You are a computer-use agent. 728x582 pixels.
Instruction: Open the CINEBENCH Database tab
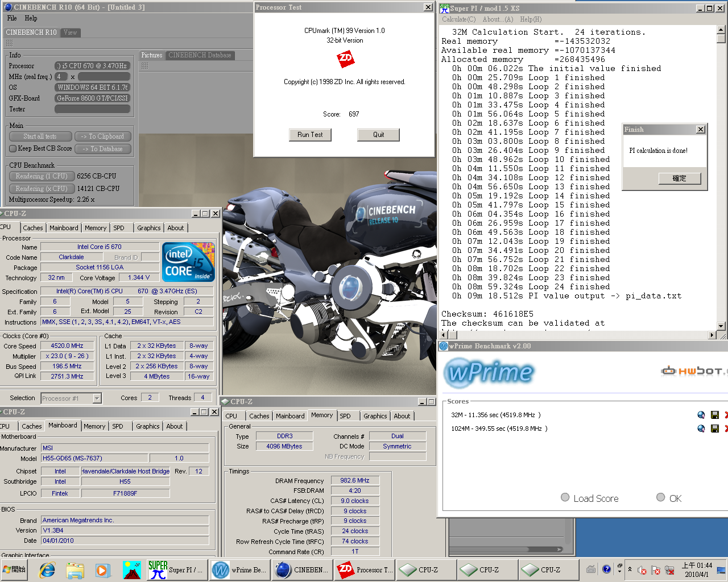200,55
